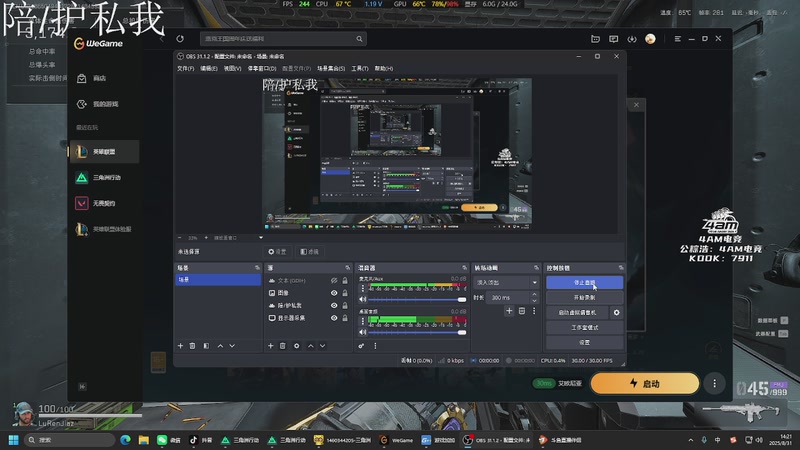The image size is (800, 450).
Task: Show the hidden 文本 (GDI+) source
Action: (334, 281)
